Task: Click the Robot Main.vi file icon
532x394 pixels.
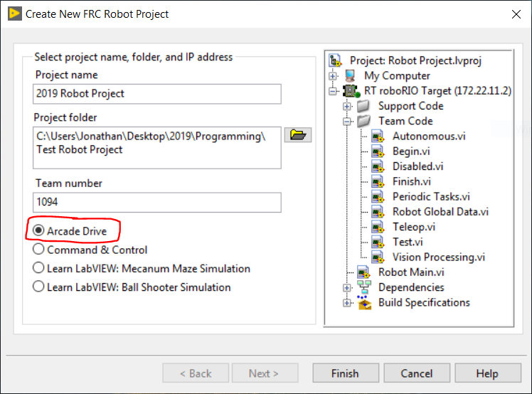Action: pos(363,272)
